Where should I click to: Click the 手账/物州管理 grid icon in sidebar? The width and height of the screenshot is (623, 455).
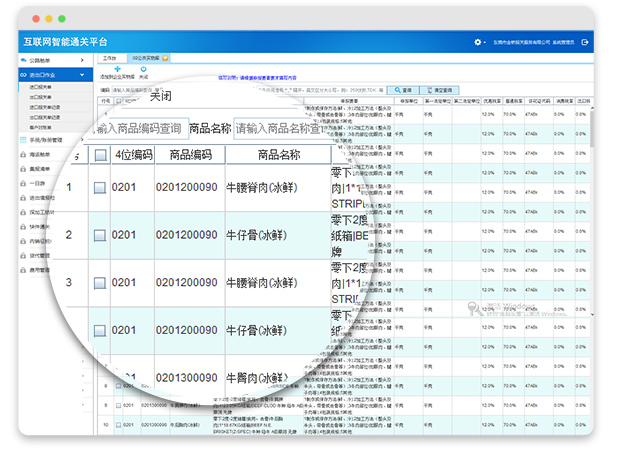point(24,140)
